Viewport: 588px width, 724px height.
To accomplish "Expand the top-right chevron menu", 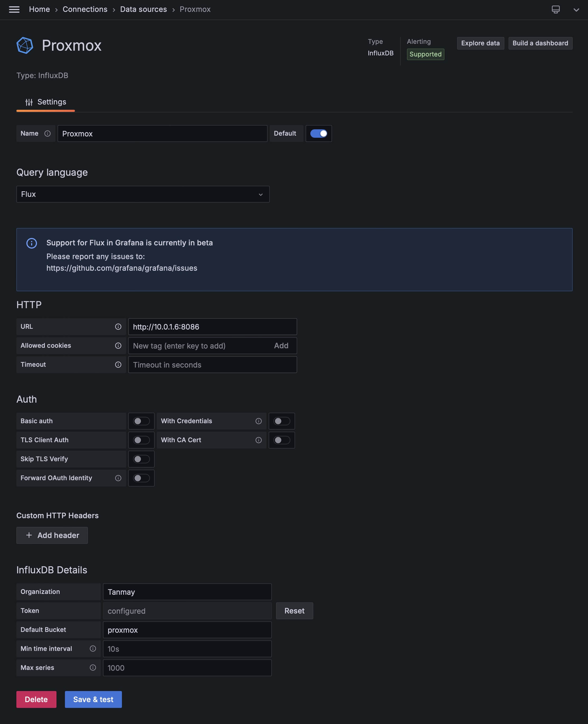I will pos(576,10).
